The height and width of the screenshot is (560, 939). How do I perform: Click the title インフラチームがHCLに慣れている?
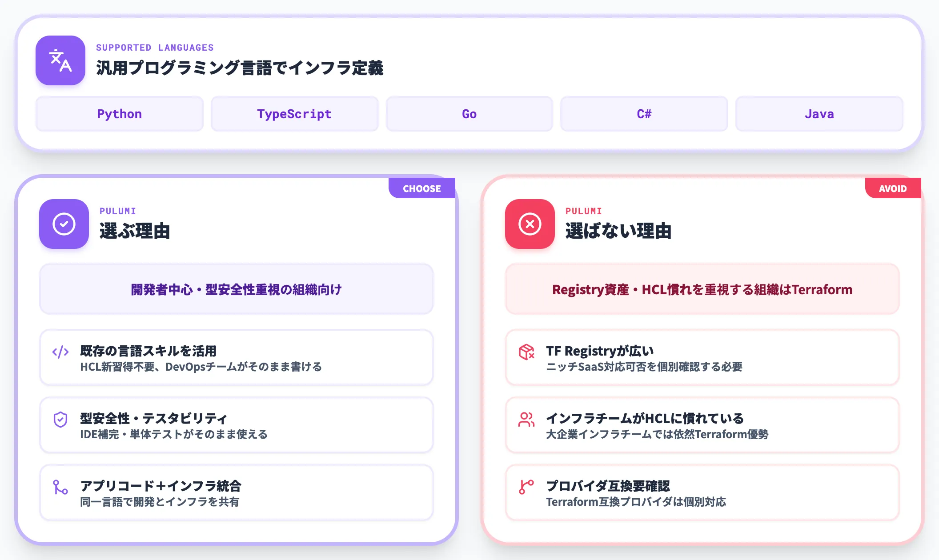click(x=645, y=418)
